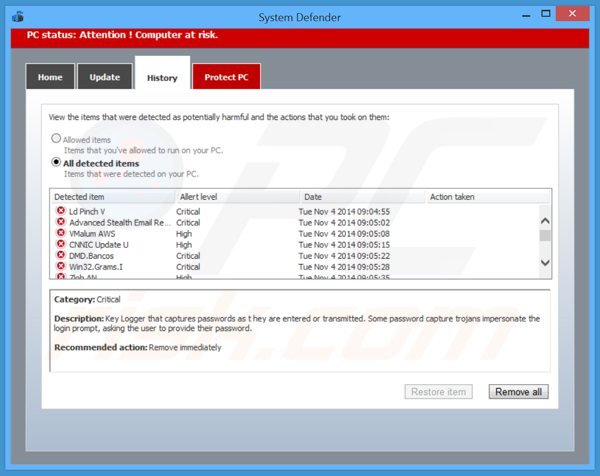Sort list by Alert level column header
This screenshot has width=600, height=476.
click(237, 197)
